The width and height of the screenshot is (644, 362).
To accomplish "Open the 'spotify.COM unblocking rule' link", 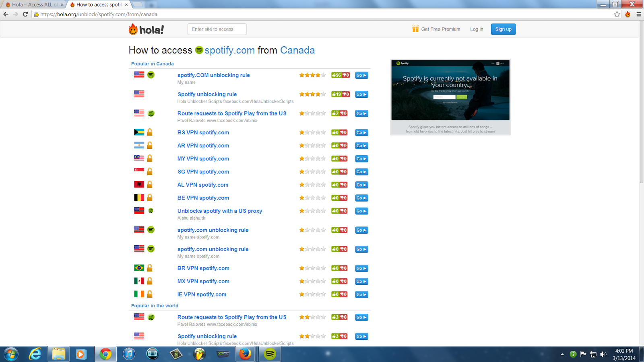I will (x=214, y=75).
